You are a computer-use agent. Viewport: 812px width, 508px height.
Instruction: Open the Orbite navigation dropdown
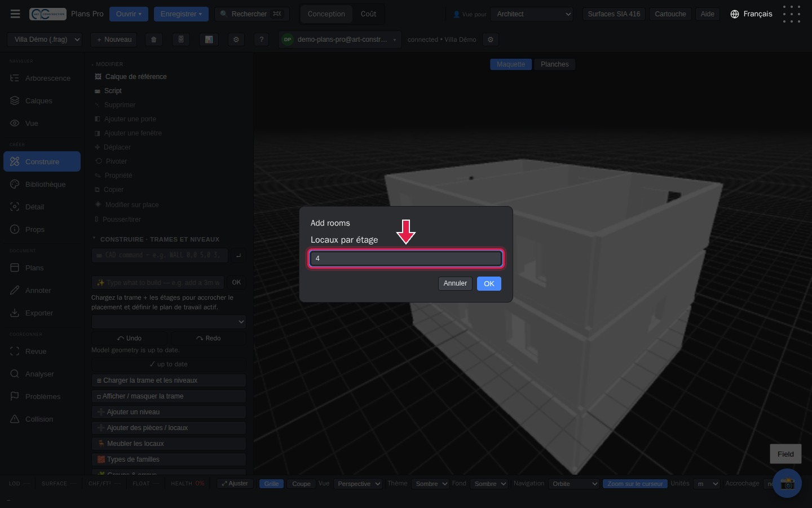(x=573, y=484)
